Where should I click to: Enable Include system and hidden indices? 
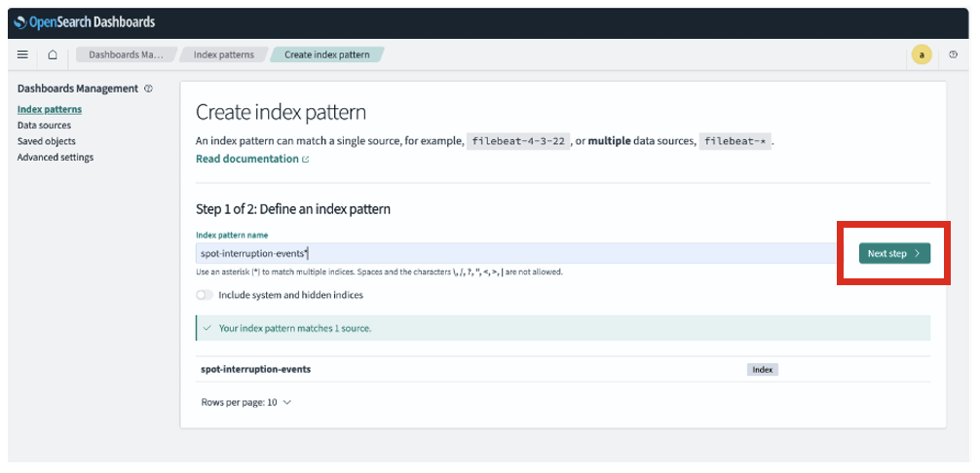[205, 295]
